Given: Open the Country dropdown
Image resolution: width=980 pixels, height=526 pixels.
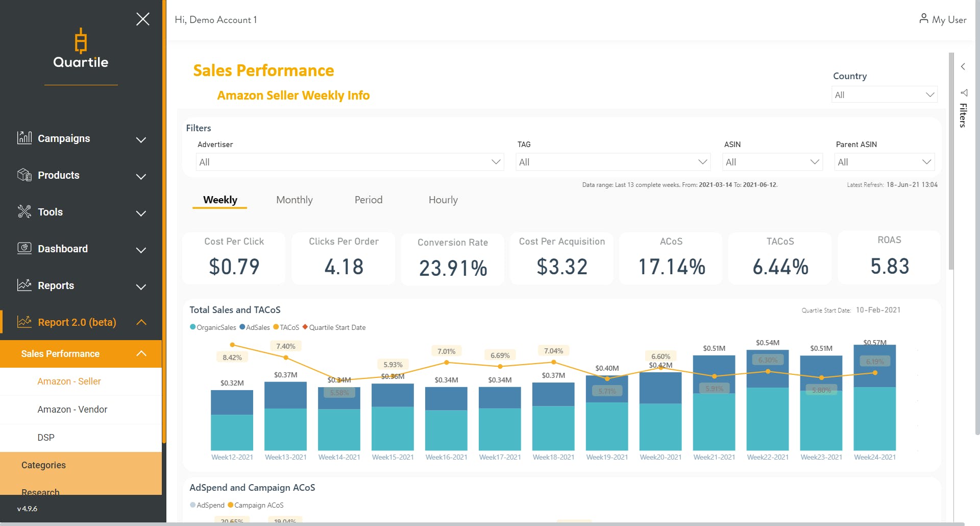Looking at the screenshot, I should [x=885, y=95].
